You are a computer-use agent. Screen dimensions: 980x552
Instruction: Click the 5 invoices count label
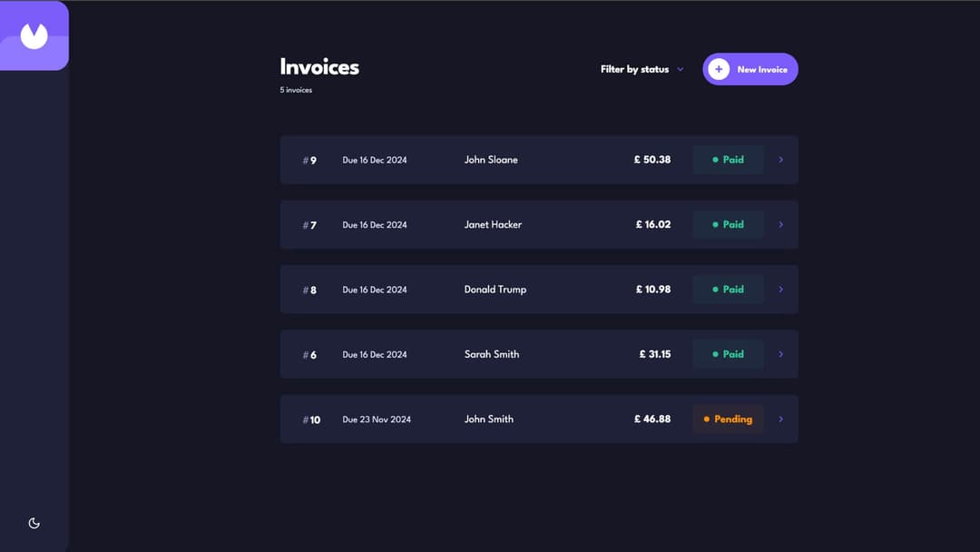tap(295, 90)
